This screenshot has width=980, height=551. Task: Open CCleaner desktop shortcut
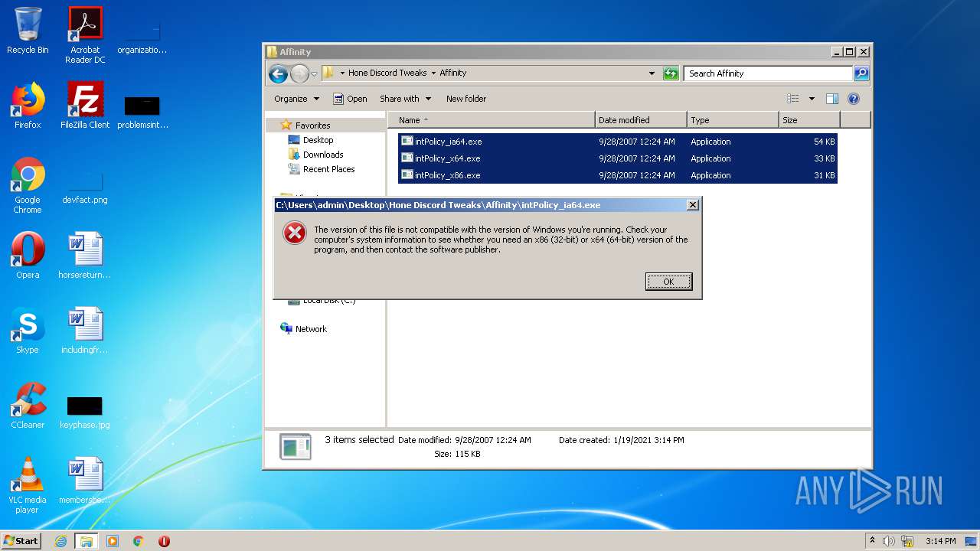tap(28, 406)
